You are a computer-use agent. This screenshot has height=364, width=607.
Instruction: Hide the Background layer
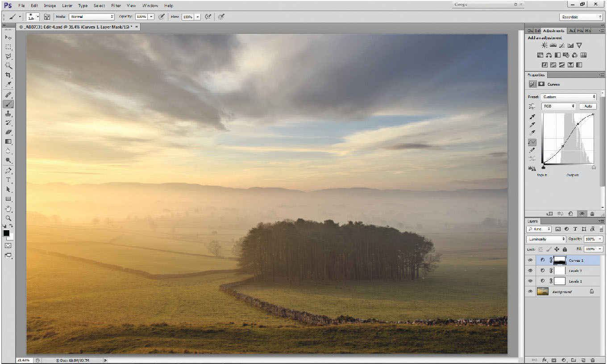pos(530,292)
